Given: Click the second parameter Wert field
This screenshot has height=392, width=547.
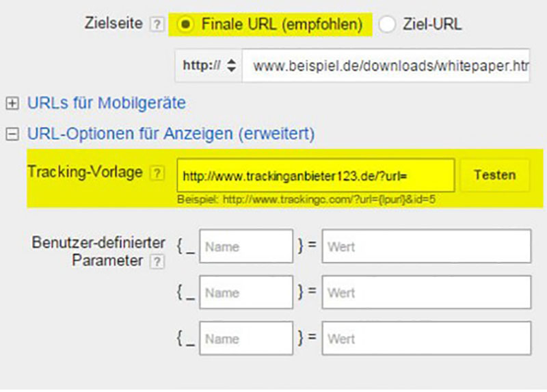Looking at the screenshot, I should pos(426,293).
